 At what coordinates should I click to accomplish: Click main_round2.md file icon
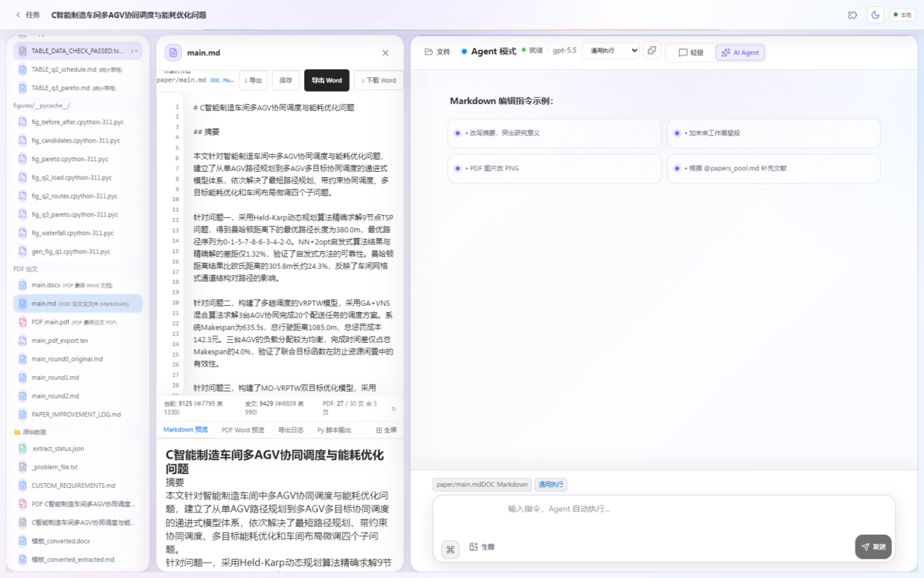point(22,396)
